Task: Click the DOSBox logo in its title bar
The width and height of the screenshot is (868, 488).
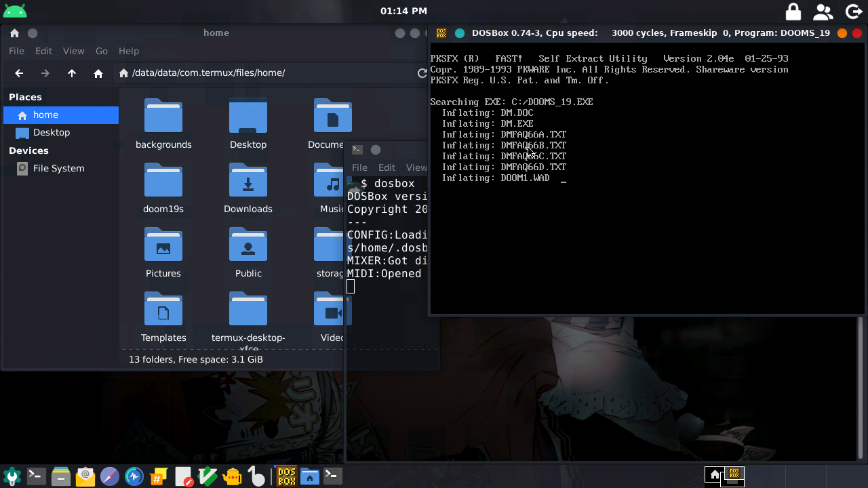Action: pos(441,33)
